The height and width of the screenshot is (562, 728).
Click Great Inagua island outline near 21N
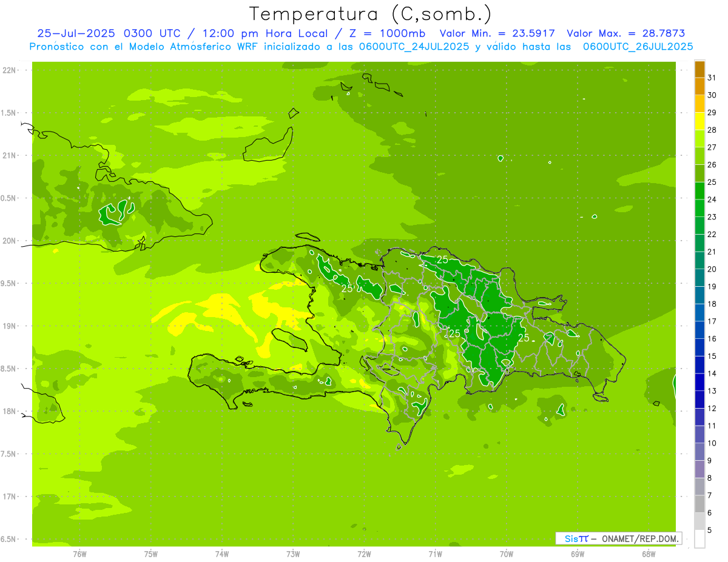point(268,146)
